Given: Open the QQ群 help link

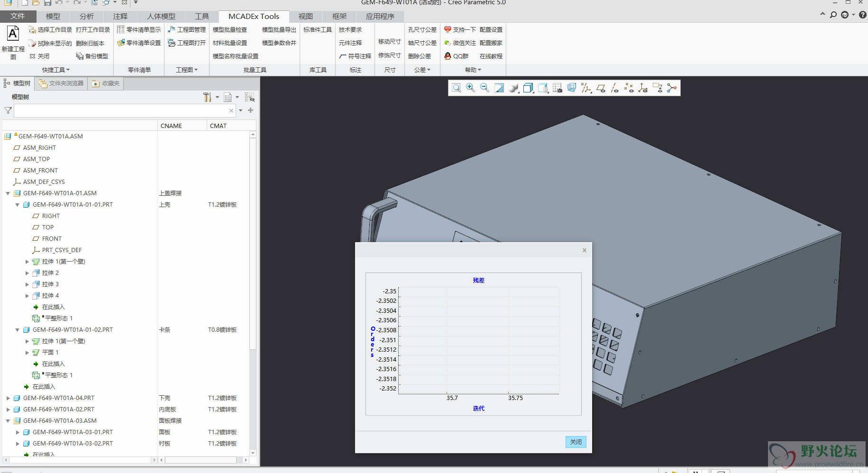Looking at the screenshot, I should coord(456,56).
